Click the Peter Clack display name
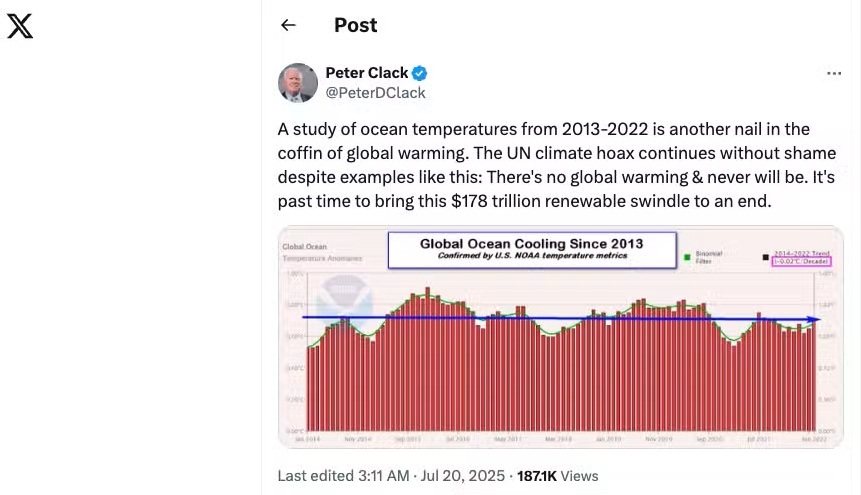Viewport: 861px width, 495px height. (367, 73)
